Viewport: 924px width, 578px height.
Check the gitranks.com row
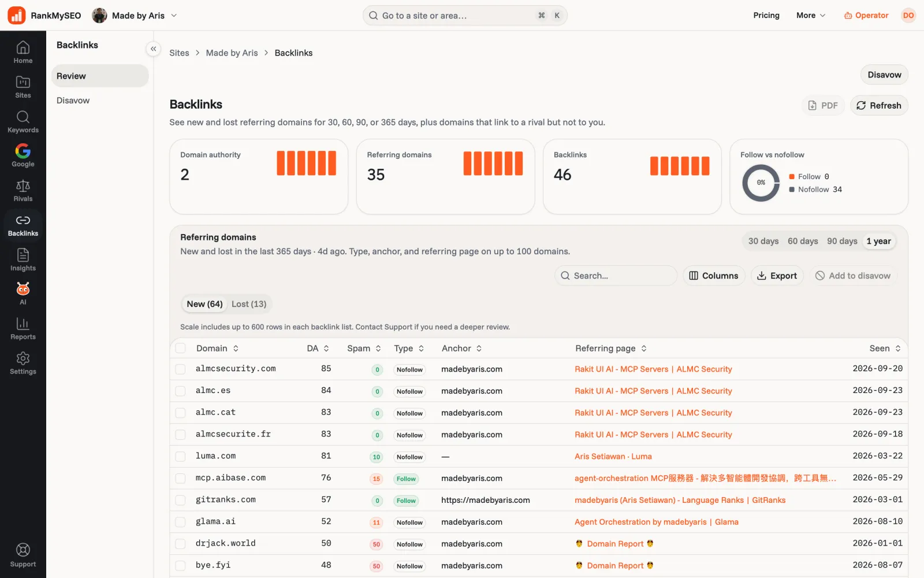pyautogui.click(x=181, y=500)
